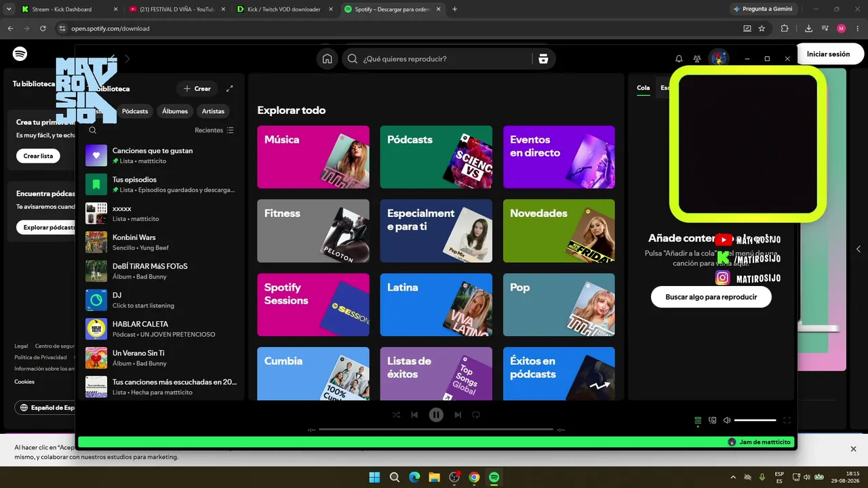
Task: Click Iniciar sesión in browser page
Action: (828, 54)
